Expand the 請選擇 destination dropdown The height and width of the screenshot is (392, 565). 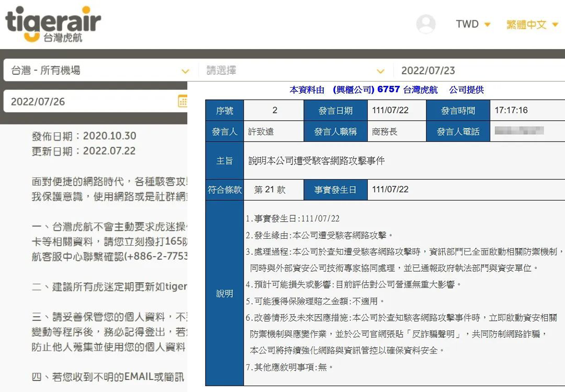296,70
